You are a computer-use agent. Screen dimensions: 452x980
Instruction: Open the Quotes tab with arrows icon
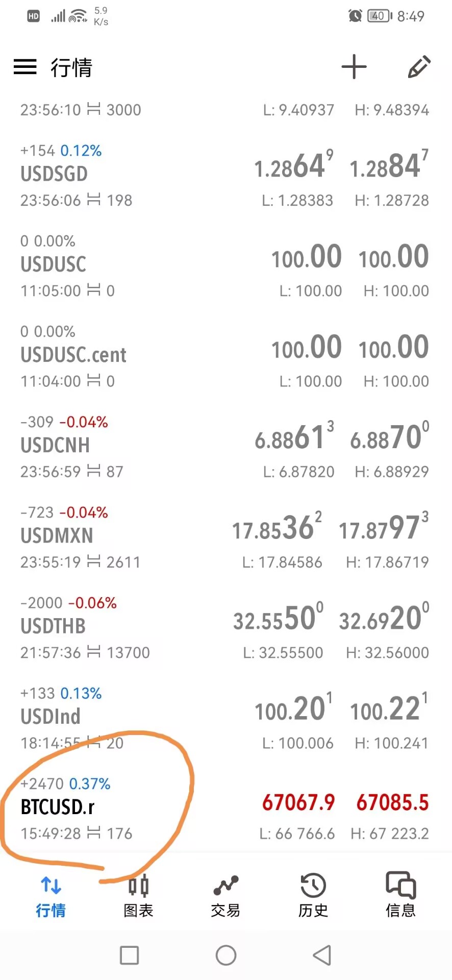click(x=51, y=896)
